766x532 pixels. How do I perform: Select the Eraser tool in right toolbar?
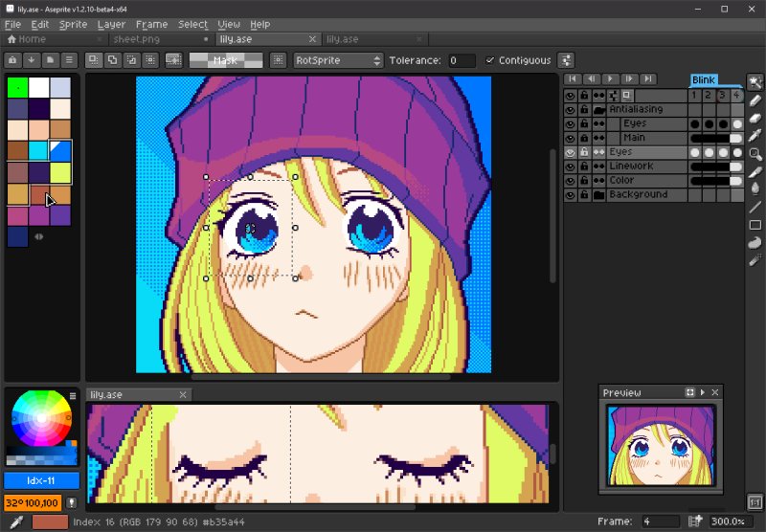click(x=755, y=118)
